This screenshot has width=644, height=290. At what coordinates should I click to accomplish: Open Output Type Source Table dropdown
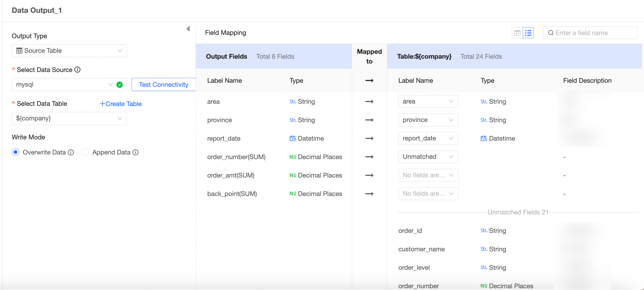coord(69,51)
